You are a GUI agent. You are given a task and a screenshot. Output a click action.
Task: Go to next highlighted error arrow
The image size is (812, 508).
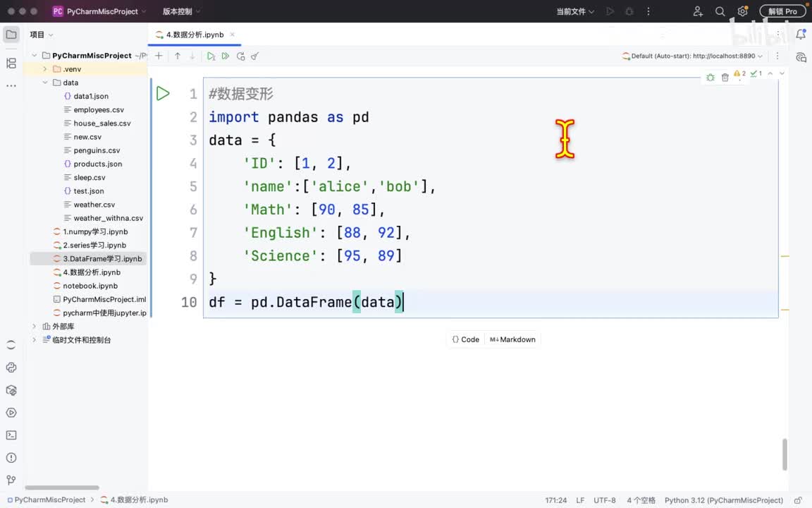pyautogui.click(x=782, y=73)
